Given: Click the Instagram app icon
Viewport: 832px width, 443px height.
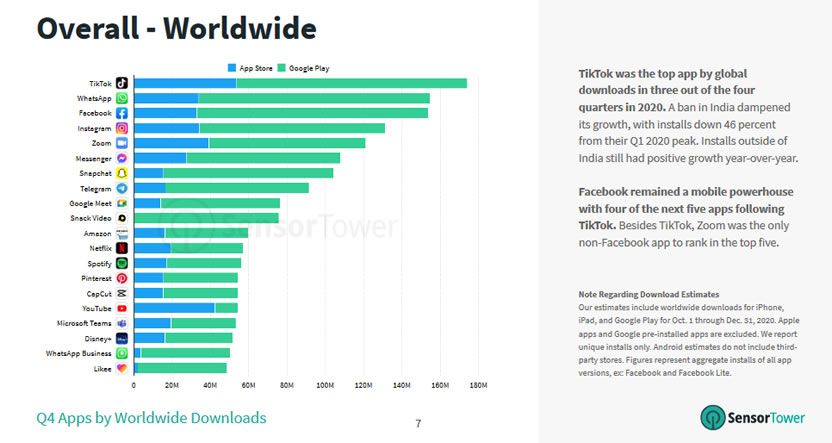Looking at the screenshot, I should (122, 128).
